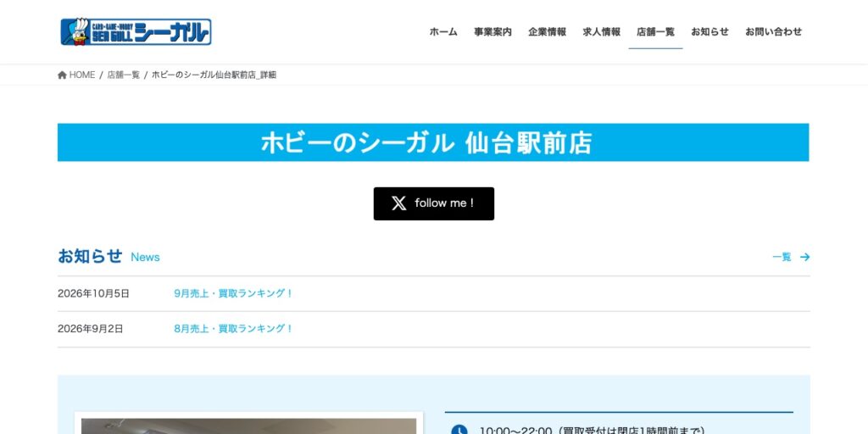
Task: Click the store photo thumbnail
Action: click(249, 426)
